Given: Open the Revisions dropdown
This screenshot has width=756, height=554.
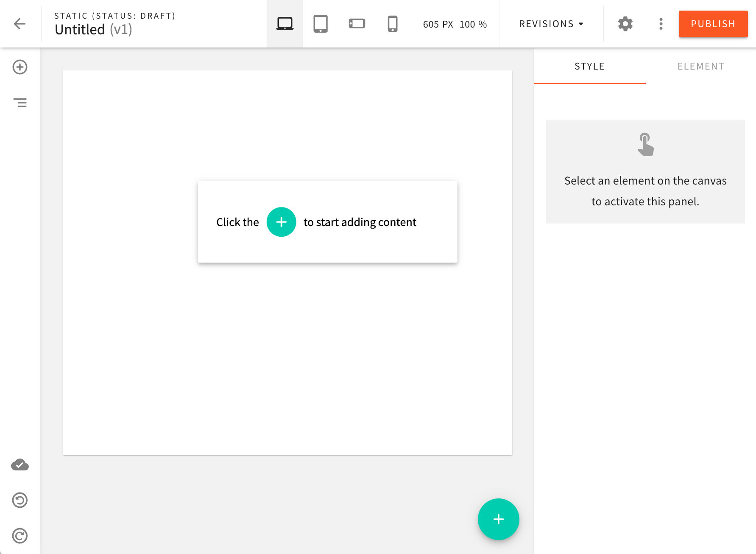Looking at the screenshot, I should [551, 24].
